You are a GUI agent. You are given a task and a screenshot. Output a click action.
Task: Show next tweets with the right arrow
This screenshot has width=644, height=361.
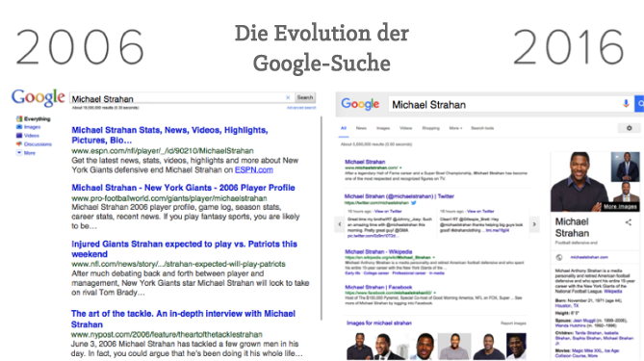(534, 224)
